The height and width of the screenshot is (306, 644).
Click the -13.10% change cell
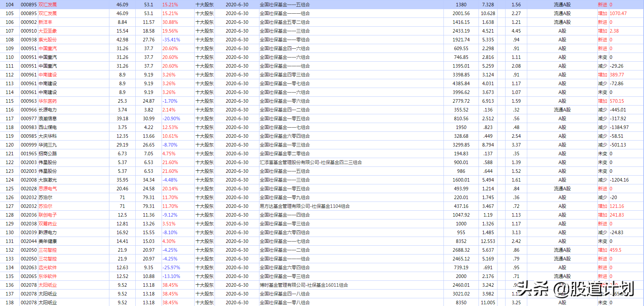[171, 276]
